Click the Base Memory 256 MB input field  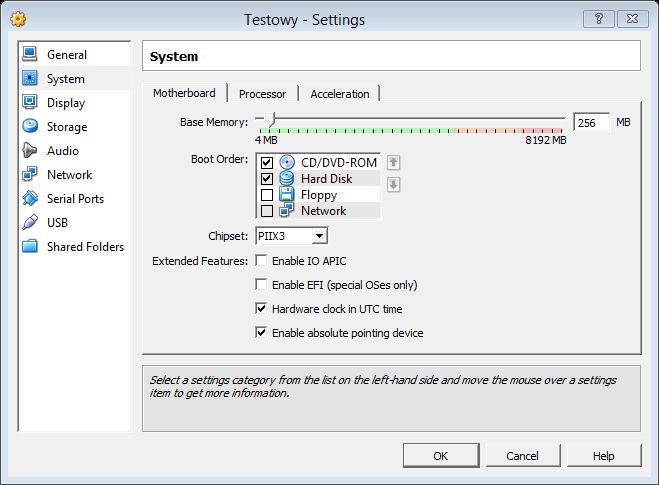point(591,122)
